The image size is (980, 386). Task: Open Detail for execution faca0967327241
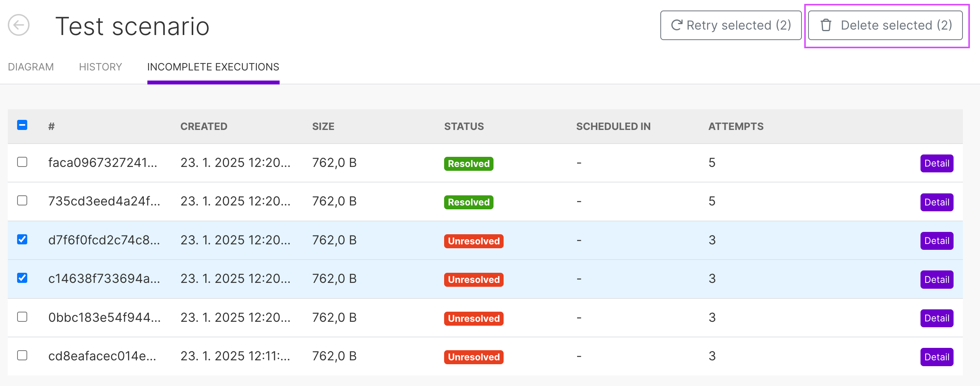[x=937, y=163]
